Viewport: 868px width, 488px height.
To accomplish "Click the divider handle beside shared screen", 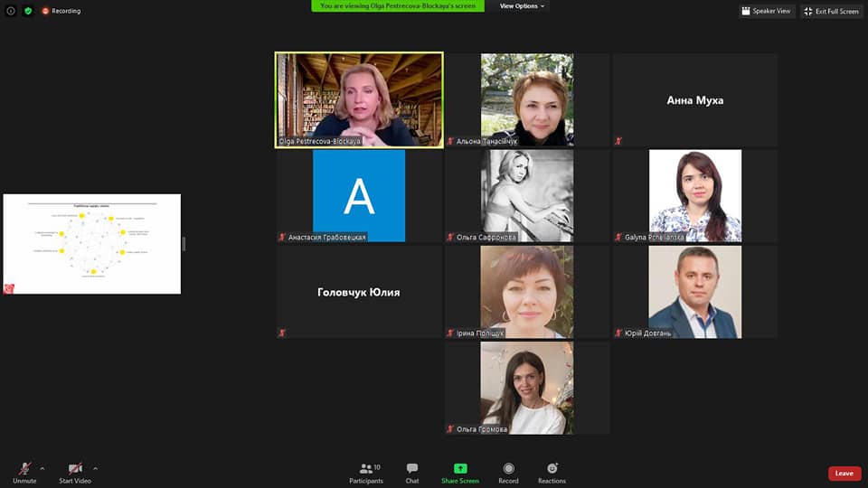I will pos(184,244).
